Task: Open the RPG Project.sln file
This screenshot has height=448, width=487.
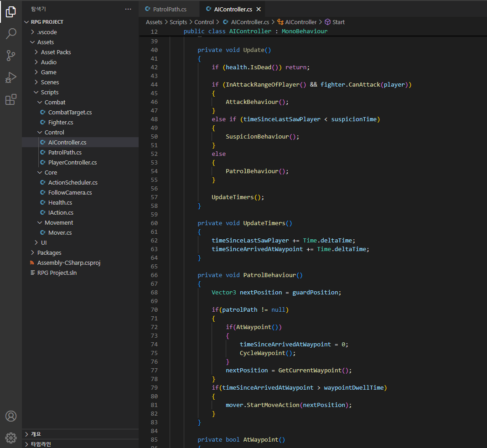Action: [x=57, y=273]
